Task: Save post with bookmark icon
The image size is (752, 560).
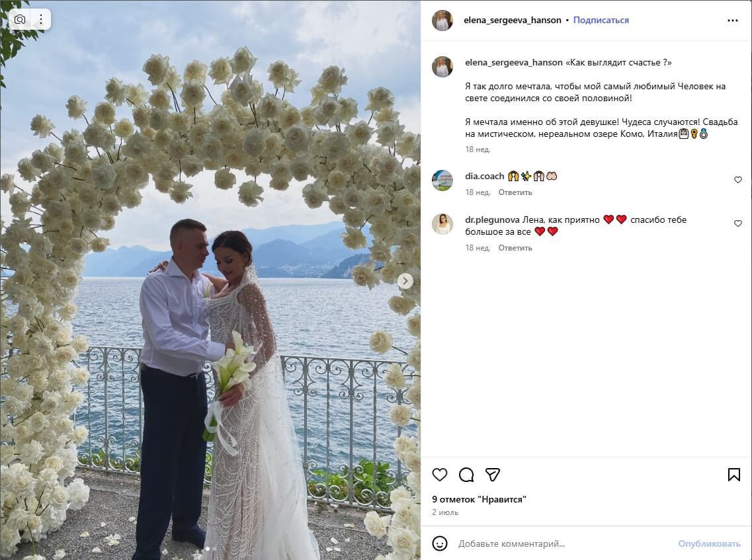Action: 733,475
